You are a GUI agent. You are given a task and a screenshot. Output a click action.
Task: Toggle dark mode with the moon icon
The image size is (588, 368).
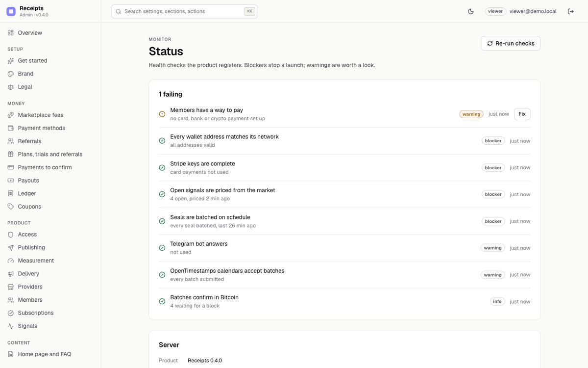[x=471, y=11]
